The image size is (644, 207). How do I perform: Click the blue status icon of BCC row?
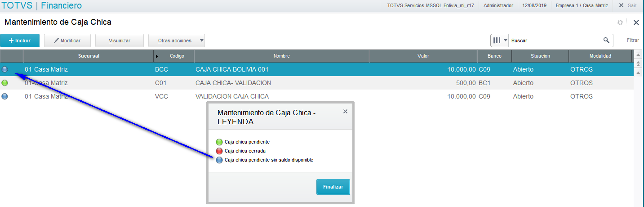click(5, 69)
